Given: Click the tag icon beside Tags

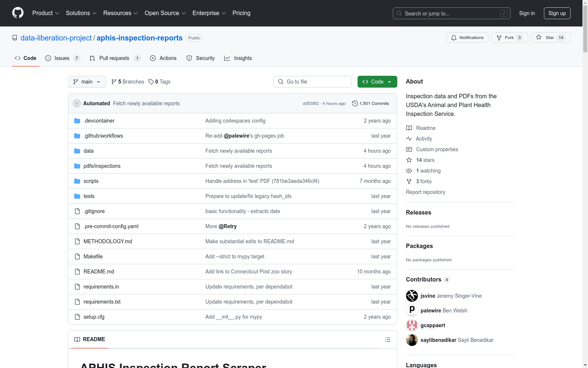Looking at the screenshot, I should pos(151,82).
